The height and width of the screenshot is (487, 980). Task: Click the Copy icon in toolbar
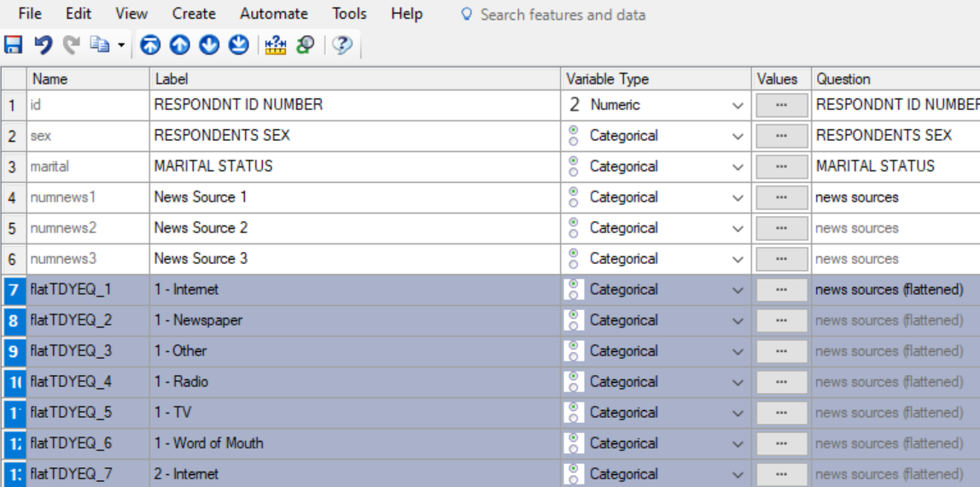point(99,45)
